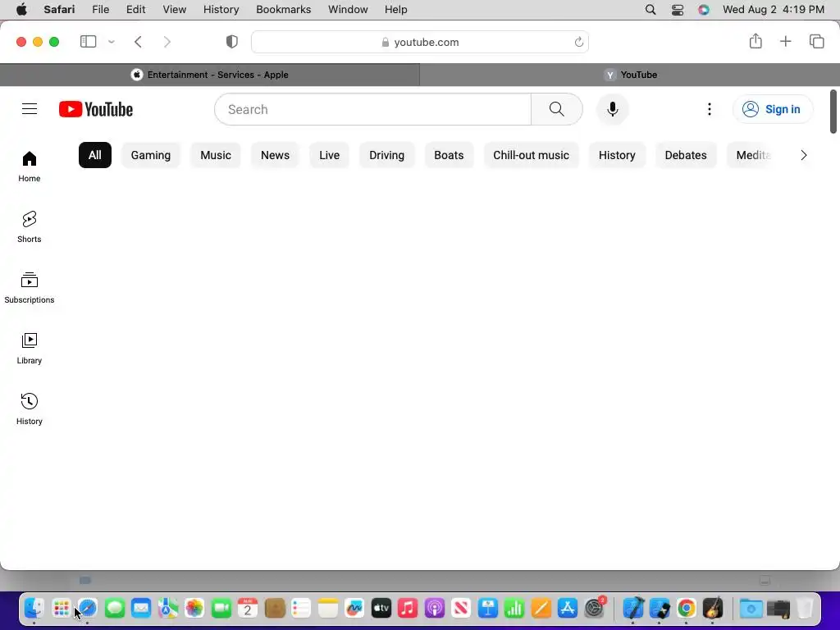Filter by Debates chip
Viewport: 840px width, 630px height.
tap(686, 155)
